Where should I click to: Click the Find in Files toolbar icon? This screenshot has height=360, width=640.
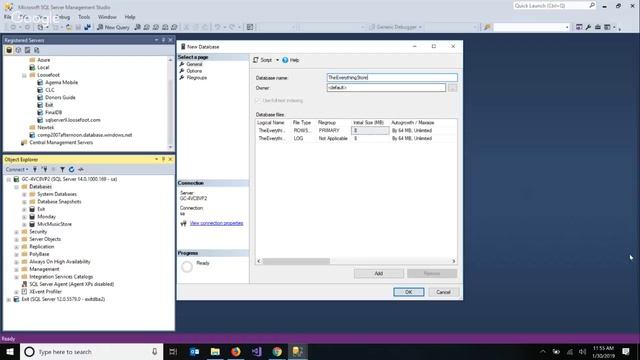(487, 27)
